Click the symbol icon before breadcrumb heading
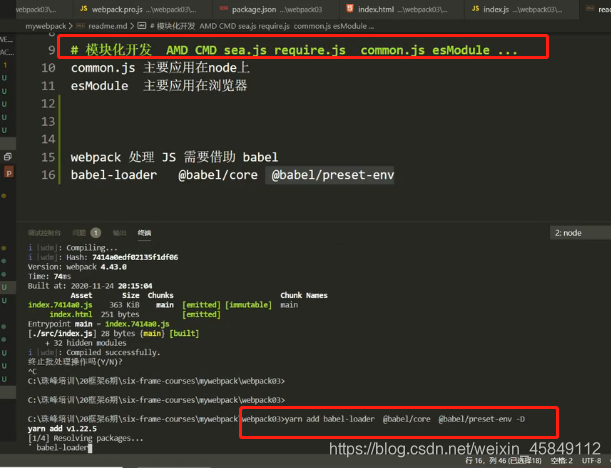 pyautogui.click(x=142, y=26)
